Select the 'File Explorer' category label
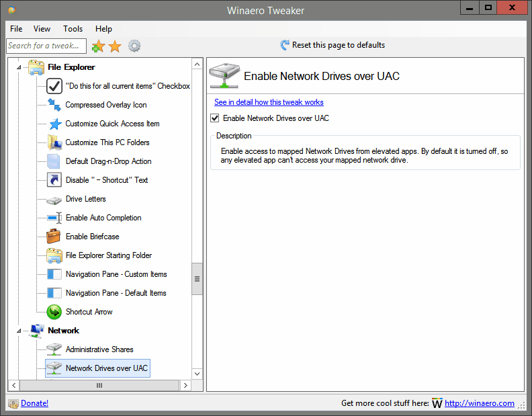This screenshot has height=416, width=532. 71,67
